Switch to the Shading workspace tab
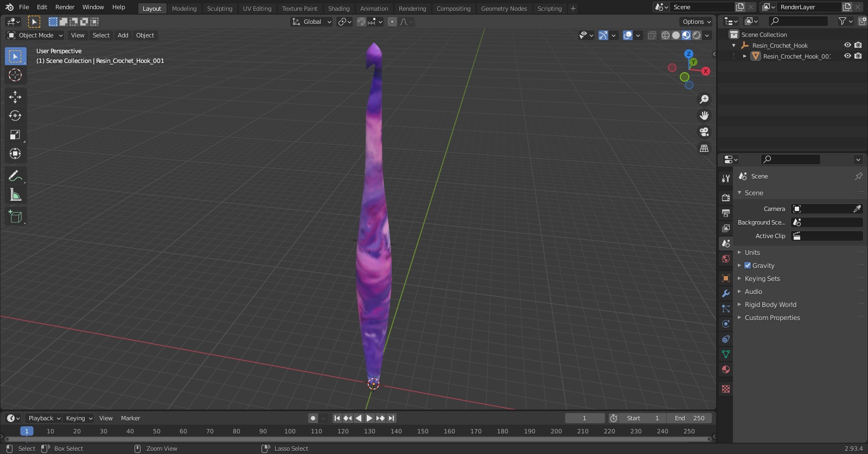The image size is (868, 454). (x=339, y=8)
